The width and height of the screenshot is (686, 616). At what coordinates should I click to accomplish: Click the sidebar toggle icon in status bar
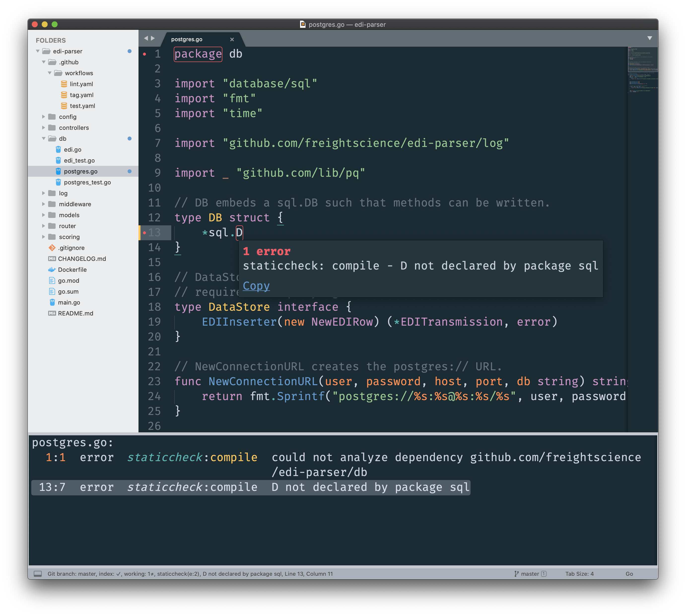(x=38, y=574)
